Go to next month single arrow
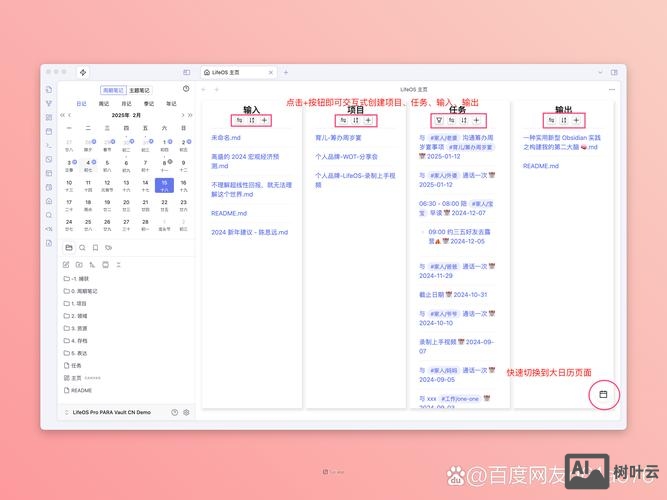 182,115
